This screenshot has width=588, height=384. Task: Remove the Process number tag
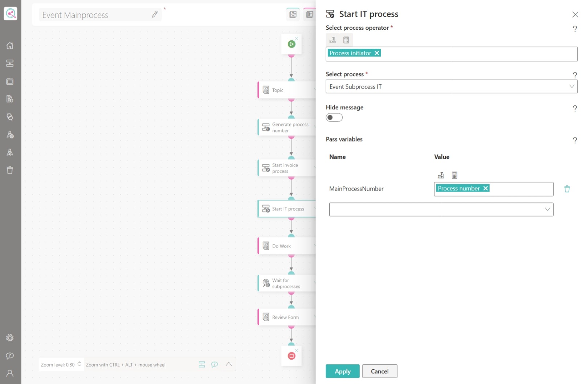pyautogui.click(x=486, y=188)
